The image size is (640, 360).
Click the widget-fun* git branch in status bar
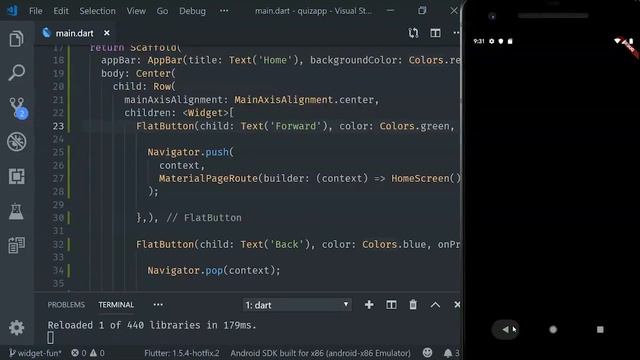(x=35, y=353)
